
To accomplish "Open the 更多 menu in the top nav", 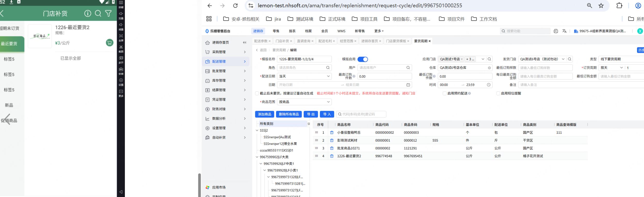I will (x=379, y=31).
